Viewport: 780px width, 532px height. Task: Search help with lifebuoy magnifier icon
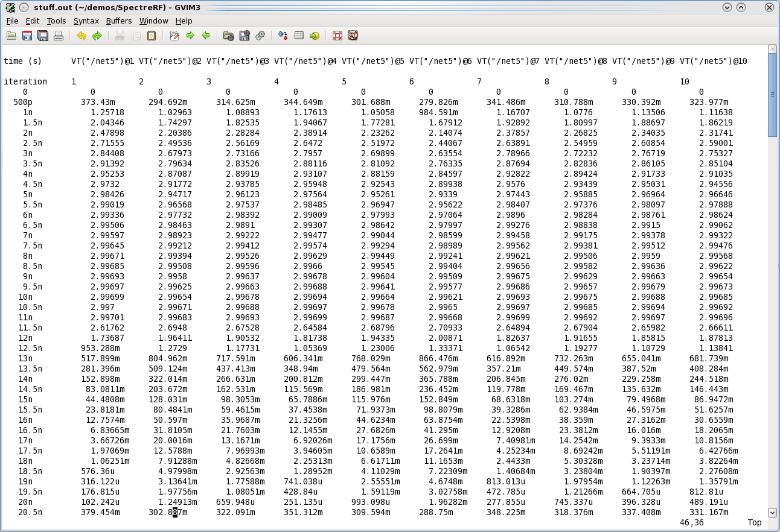tap(353, 36)
